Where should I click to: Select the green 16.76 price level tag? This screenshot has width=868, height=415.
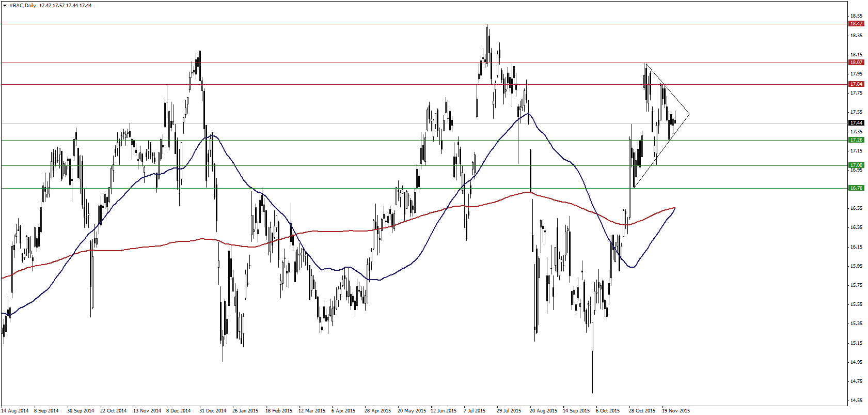856,188
